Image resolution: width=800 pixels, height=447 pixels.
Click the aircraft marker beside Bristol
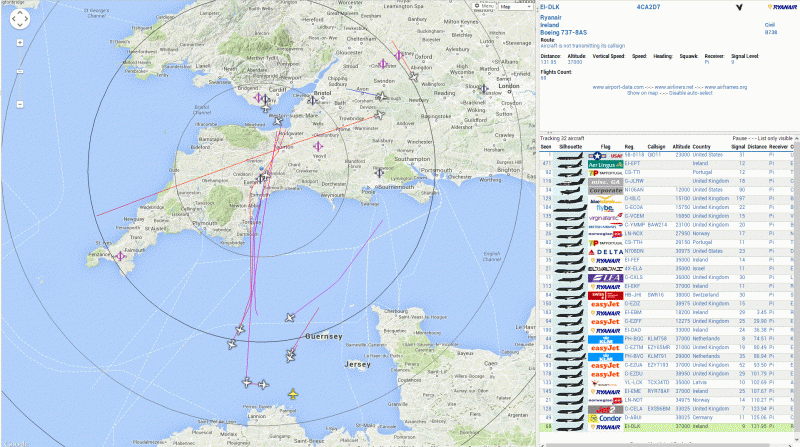[x=312, y=101]
